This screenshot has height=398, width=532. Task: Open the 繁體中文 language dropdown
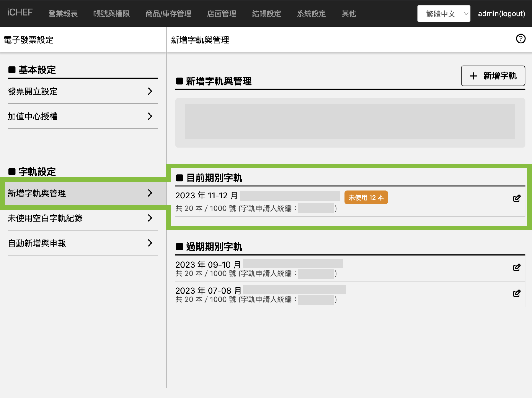tap(443, 14)
